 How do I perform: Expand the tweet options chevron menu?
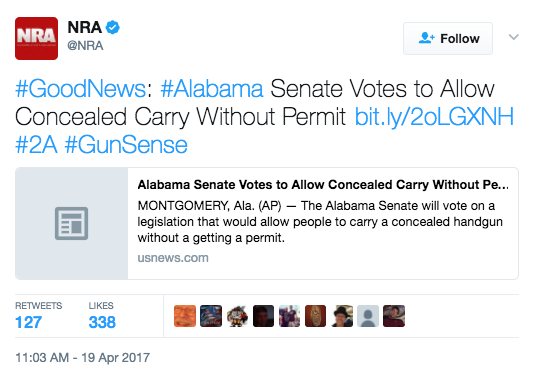(513, 37)
